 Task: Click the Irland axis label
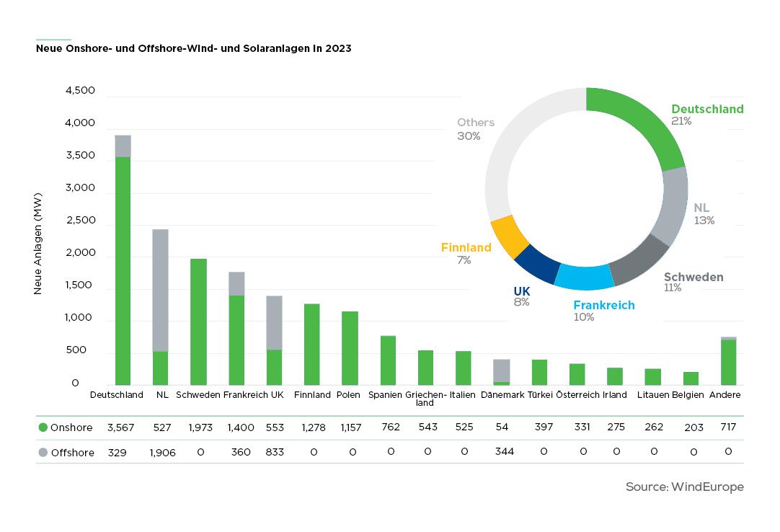614,394
